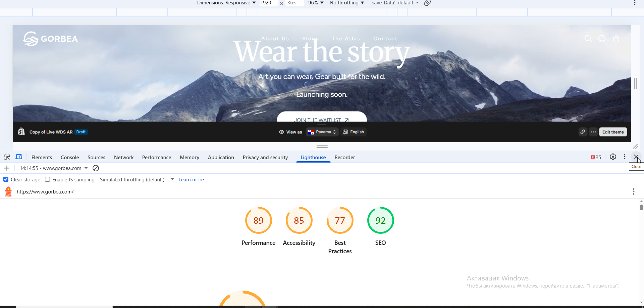Image resolution: width=644 pixels, height=308 pixels.
Task: Open the Panama country selector
Action: tap(322, 132)
